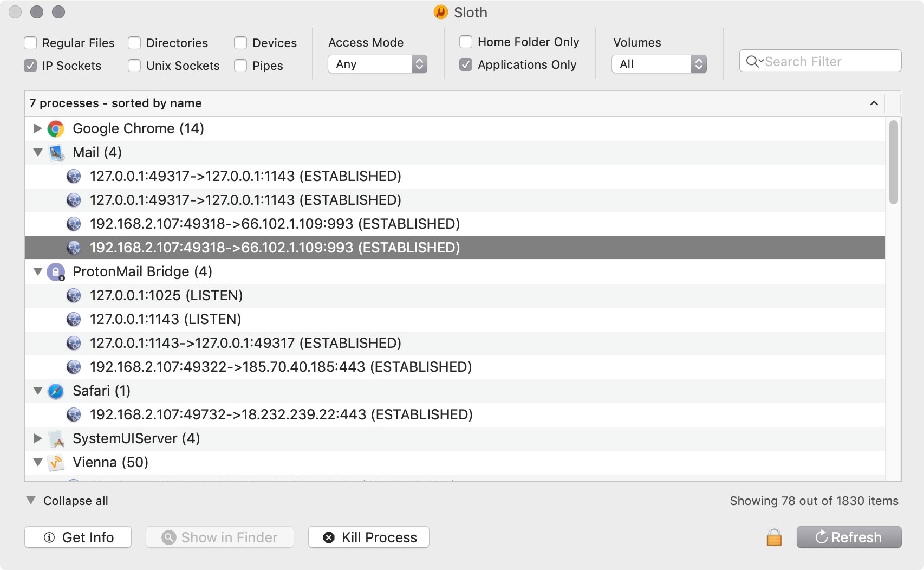Enable the Pipes checkbox
Viewport: 924px width, 570px height.
coord(240,66)
